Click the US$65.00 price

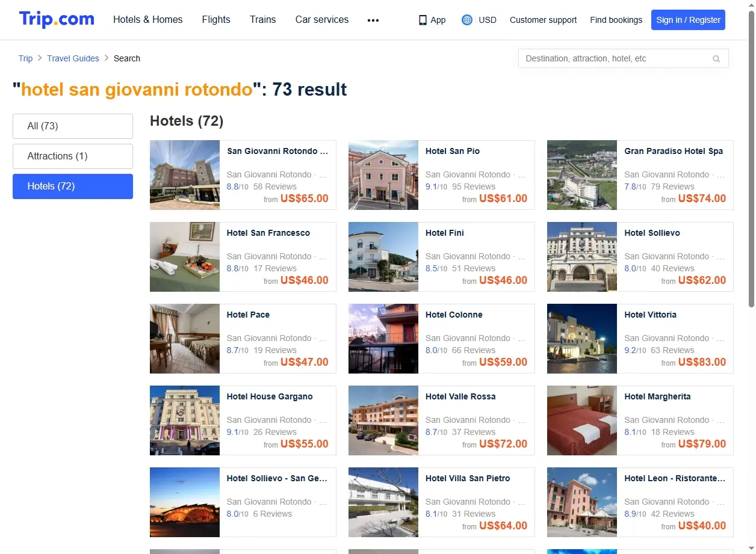pos(305,199)
